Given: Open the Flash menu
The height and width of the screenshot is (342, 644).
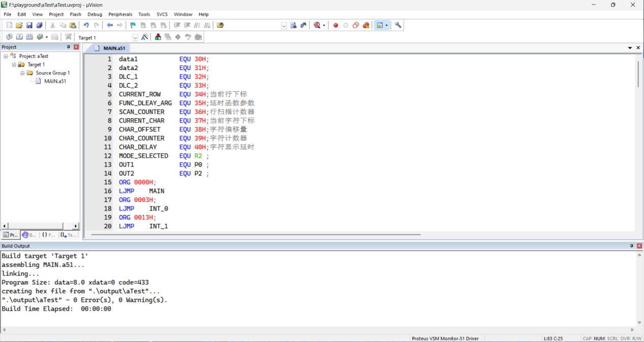Looking at the screenshot, I should [76, 14].
